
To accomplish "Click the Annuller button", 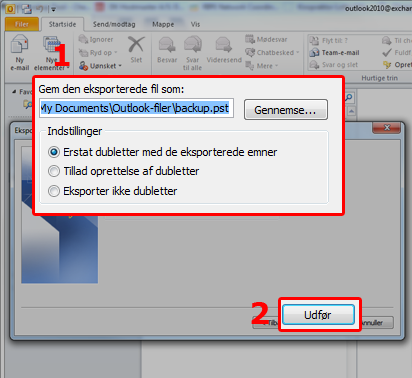I will pyautogui.click(x=377, y=323).
